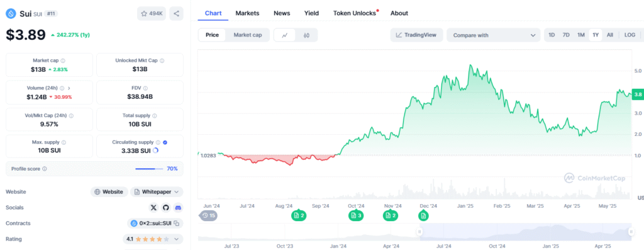
Task: Open the X (Twitter) social link
Action: tap(153, 208)
